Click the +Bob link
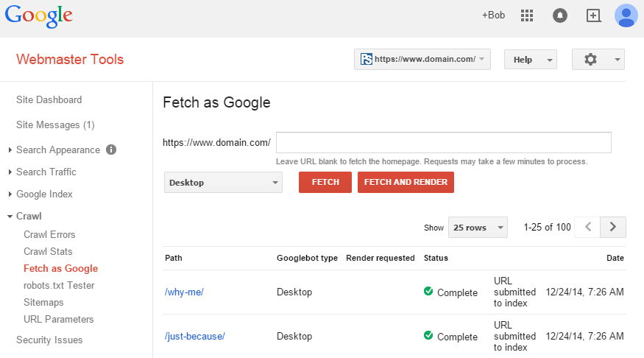Viewport: 644px width, 358px height. point(493,15)
